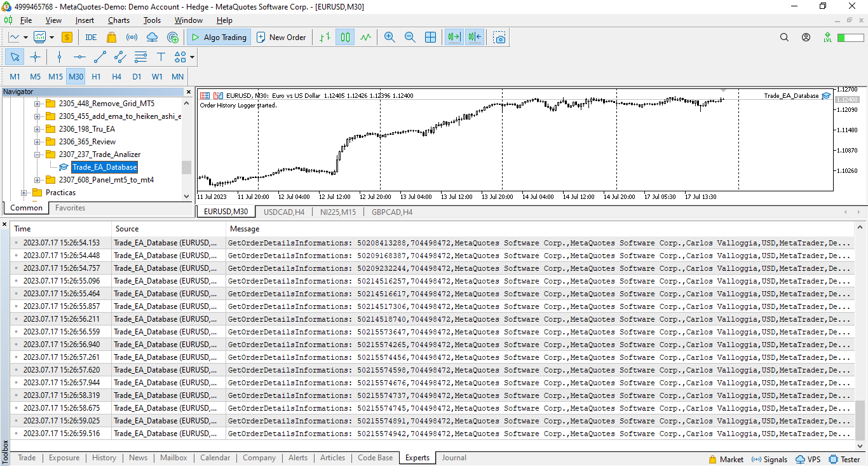The height and width of the screenshot is (466, 868).
Task: Select the H1 timeframe button
Action: (x=96, y=76)
